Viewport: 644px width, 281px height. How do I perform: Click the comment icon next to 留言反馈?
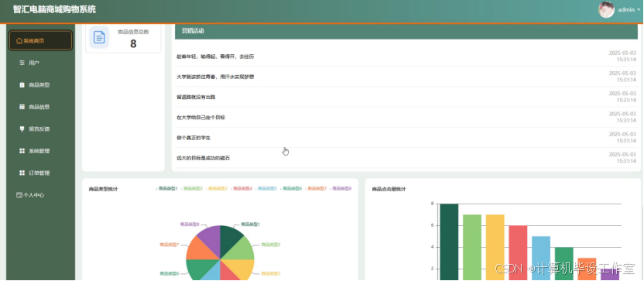(x=22, y=129)
